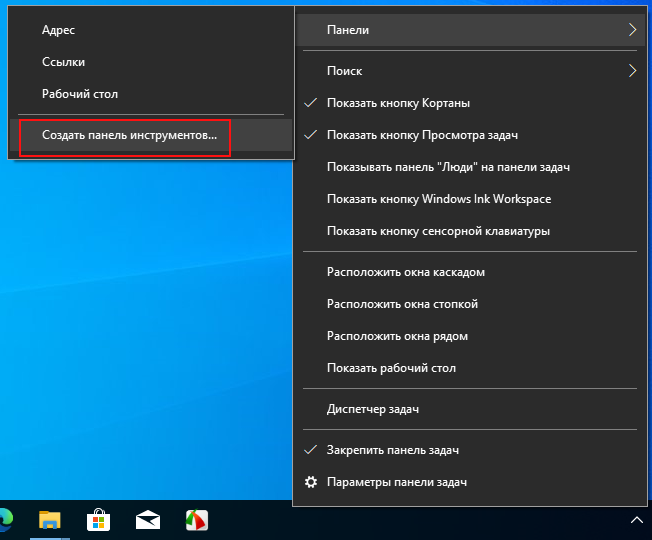Screen dimensions: 652x540
Task: Open File Explorer from the taskbar
Action: (x=49, y=519)
